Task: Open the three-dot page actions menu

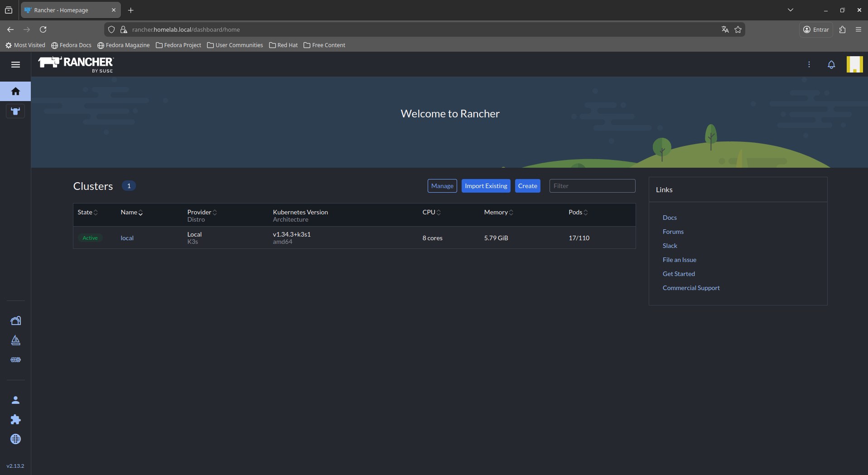Action: 809,64
